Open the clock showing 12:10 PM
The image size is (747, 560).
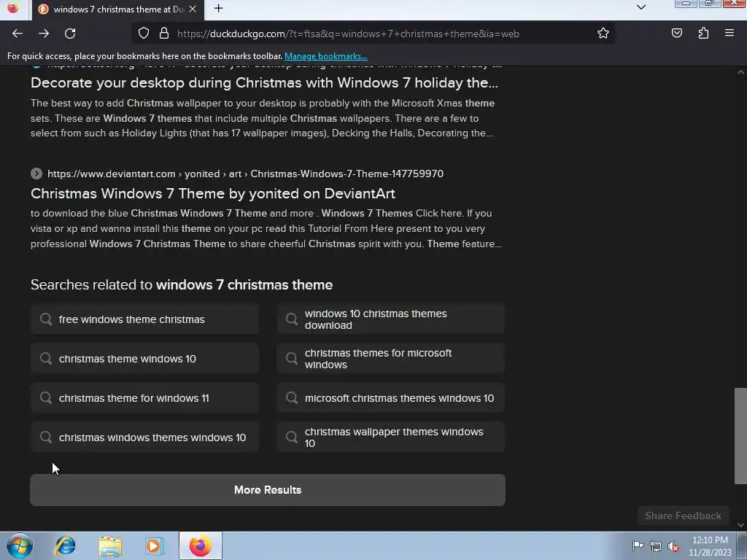pyautogui.click(x=710, y=546)
